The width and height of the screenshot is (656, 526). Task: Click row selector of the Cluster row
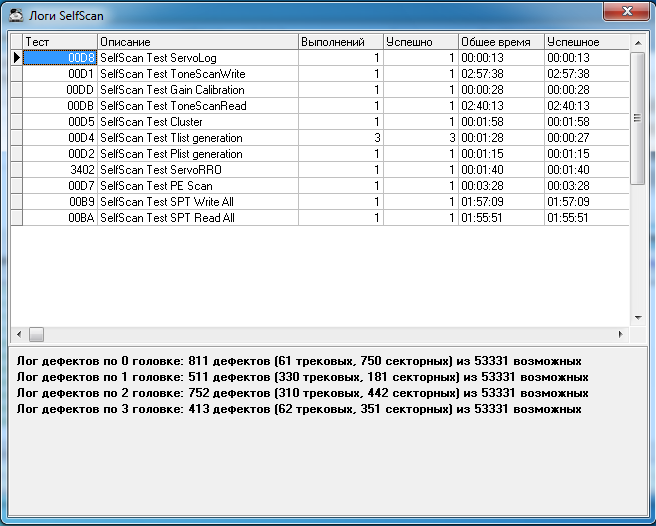click(16, 122)
